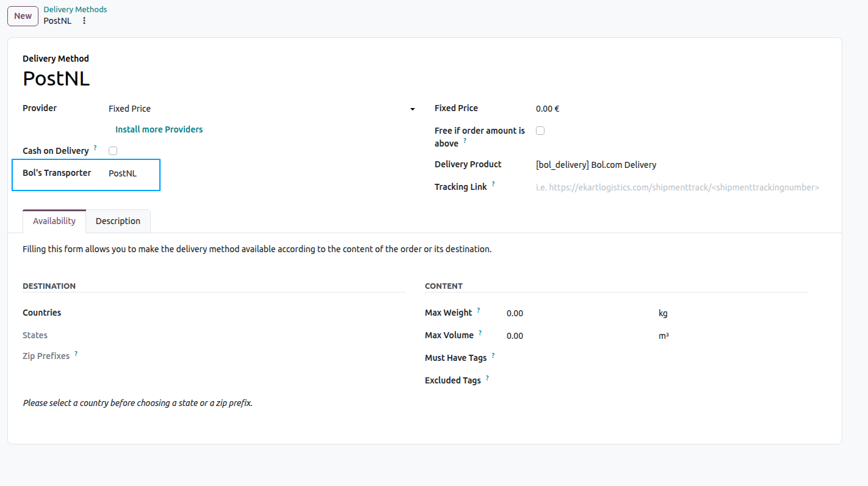
Task: Show the Cash on Delivery help tooltip
Action: 95,148
